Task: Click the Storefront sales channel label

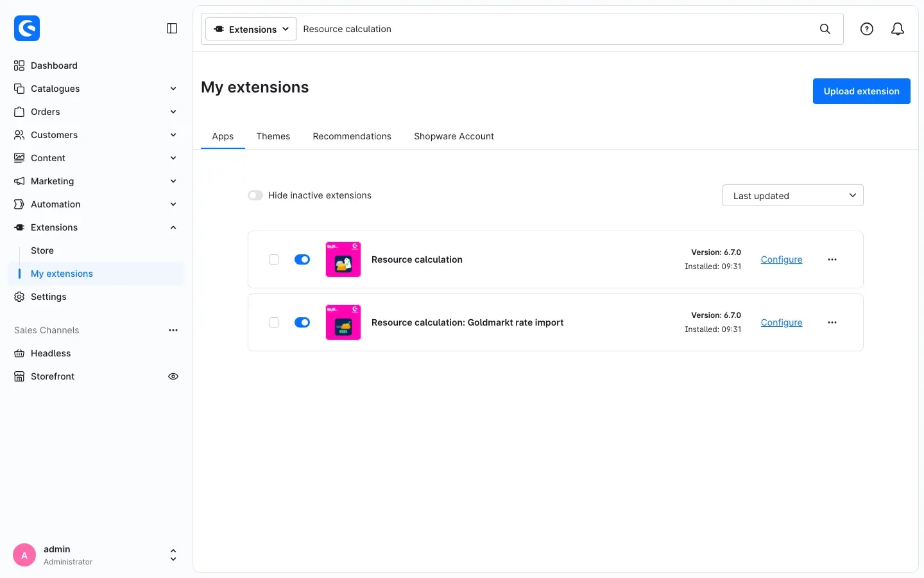Action: click(x=53, y=376)
